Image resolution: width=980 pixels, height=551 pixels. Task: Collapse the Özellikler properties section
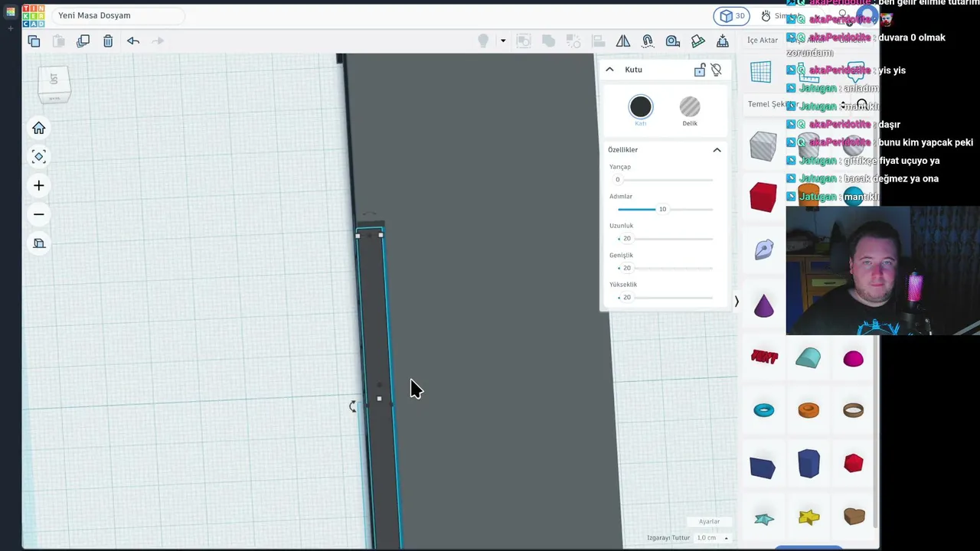[717, 150]
